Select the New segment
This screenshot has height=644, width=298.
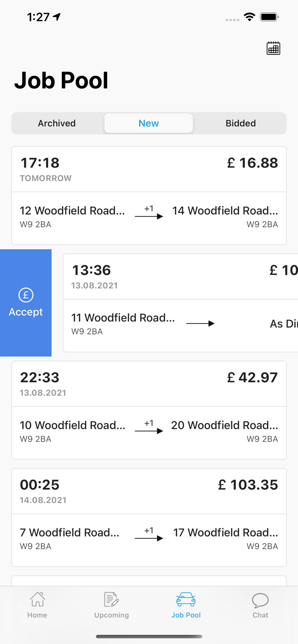(149, 123)
